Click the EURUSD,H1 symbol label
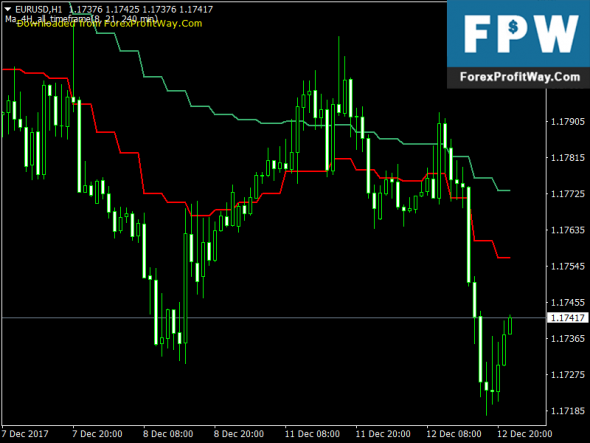 click(x=38, y=9)
